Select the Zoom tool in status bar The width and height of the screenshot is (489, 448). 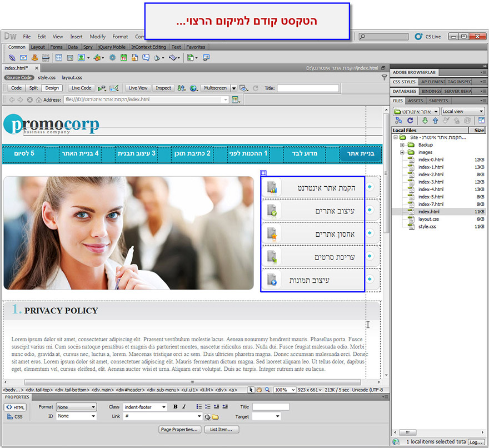(267, 390)
